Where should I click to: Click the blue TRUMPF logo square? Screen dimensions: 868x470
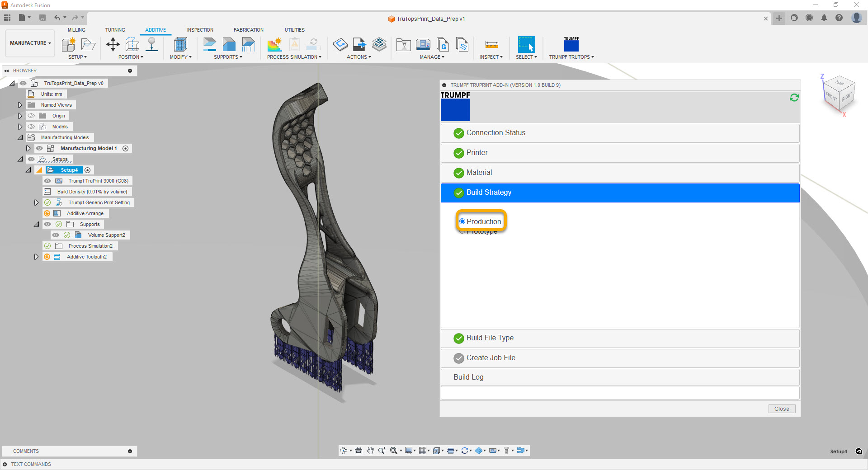click(455, 110)
